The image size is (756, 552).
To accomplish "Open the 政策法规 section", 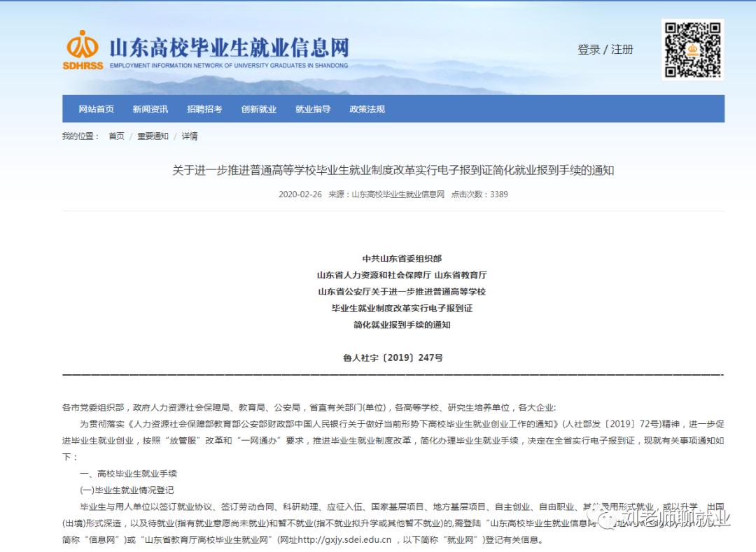I will (x=365, y=108).
